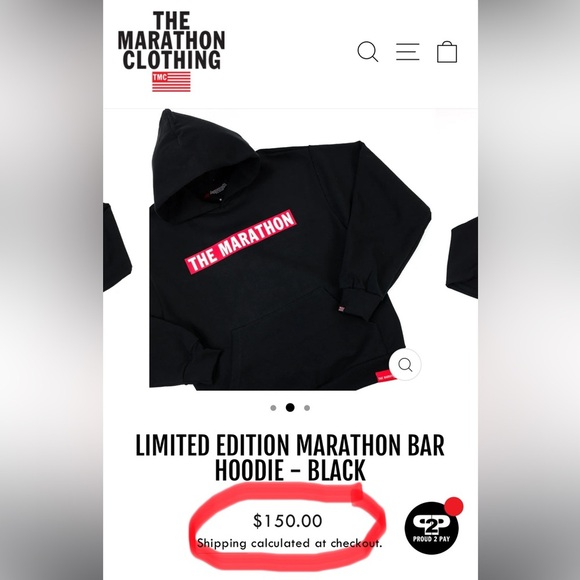Click the Limited Edition Marathon Bar Hoodie title
The width and height of the screenshot is (580, 580).
pos(290,458)
